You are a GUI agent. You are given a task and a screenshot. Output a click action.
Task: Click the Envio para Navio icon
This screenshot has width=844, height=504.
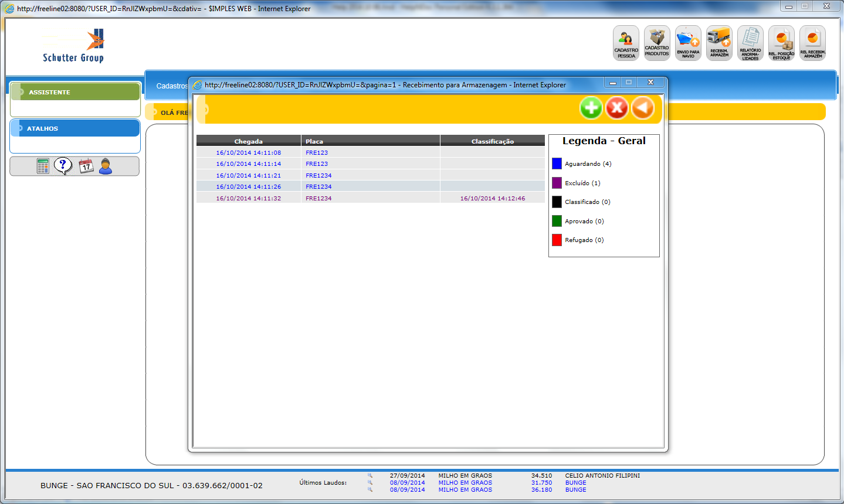(x=688, y=43)
